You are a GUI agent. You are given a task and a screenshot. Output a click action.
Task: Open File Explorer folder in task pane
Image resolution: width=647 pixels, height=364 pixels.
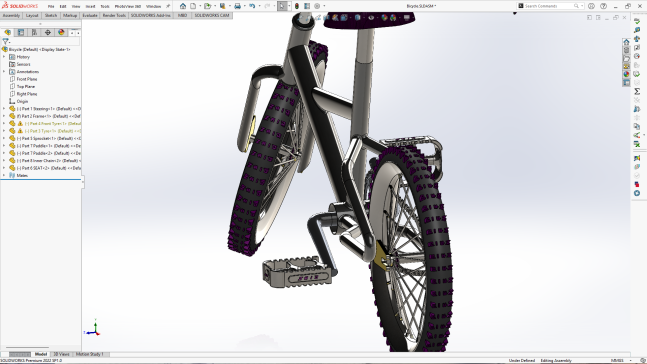[626, 59]
